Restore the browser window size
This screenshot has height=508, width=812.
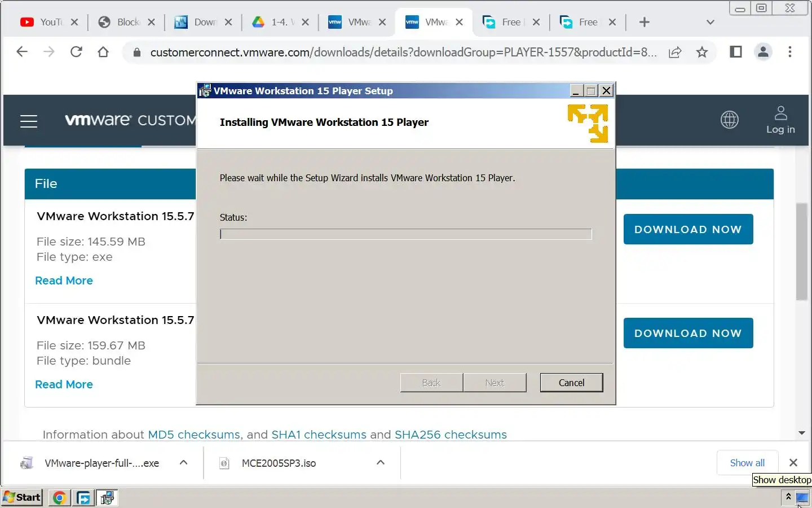click(761, 8)
